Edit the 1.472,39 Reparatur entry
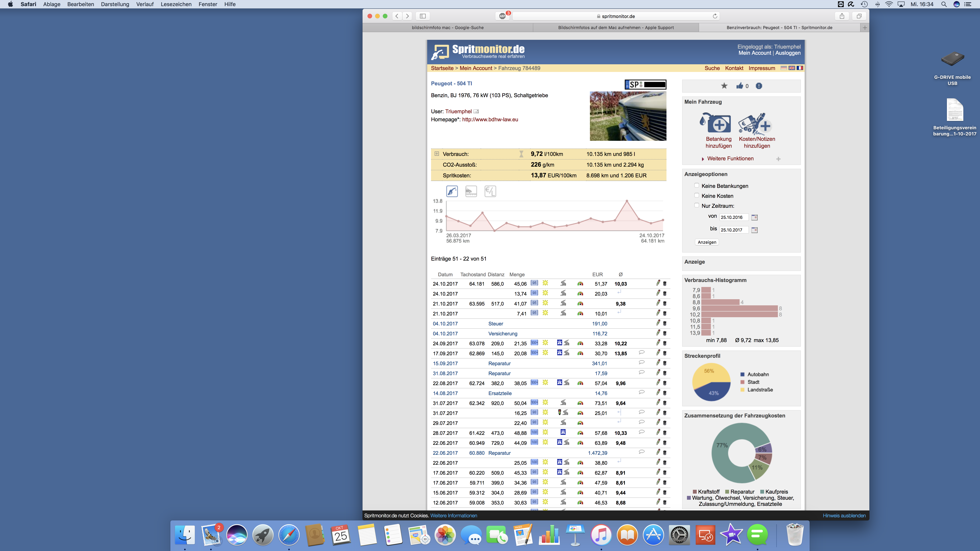 pyautogui.click(x=658, y=452)
